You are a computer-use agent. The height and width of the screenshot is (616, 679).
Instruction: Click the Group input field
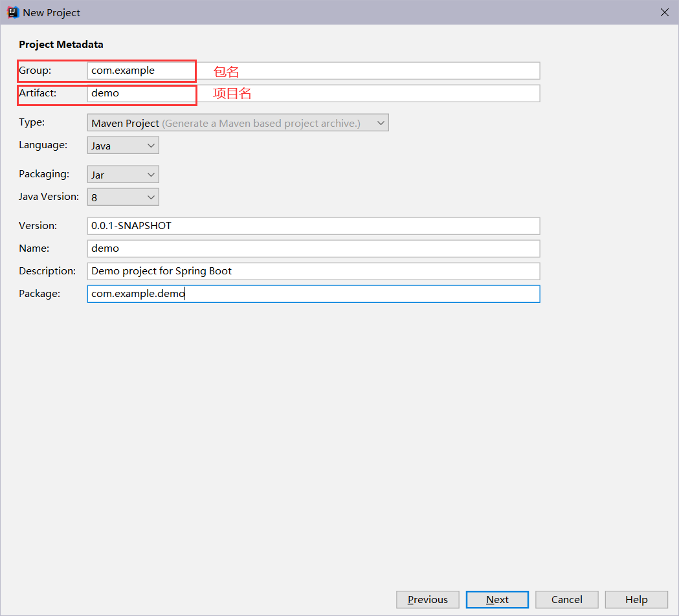(x=313, y=71)
